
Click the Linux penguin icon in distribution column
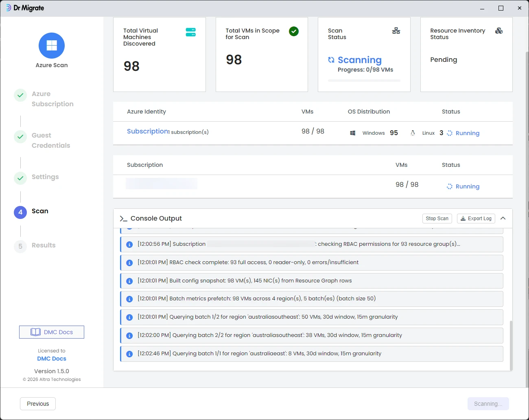coord(413,133)
